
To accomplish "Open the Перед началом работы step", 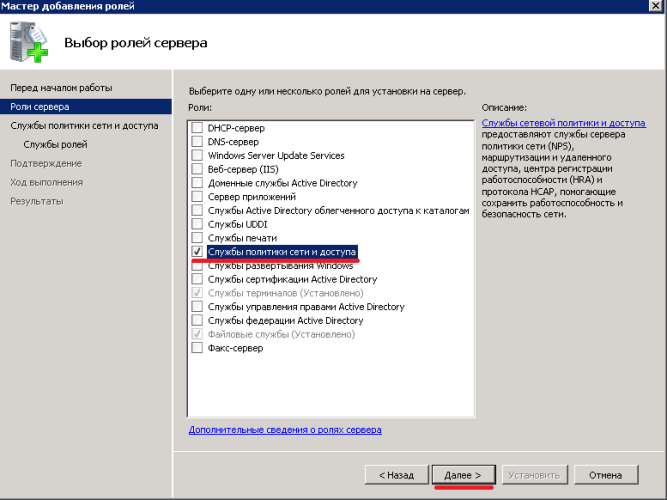I will (61, 88).
